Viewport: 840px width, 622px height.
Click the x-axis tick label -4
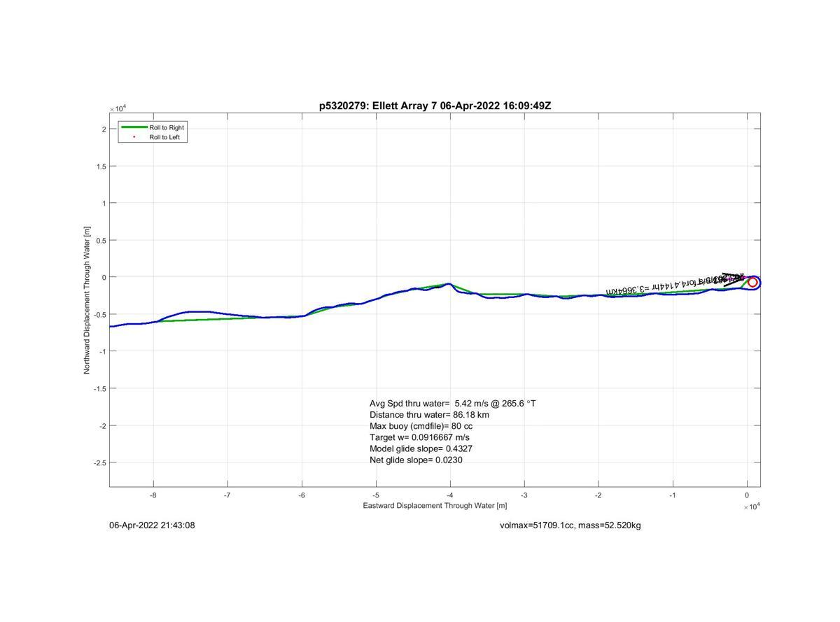pyautogui.click(x=450, y=495)
